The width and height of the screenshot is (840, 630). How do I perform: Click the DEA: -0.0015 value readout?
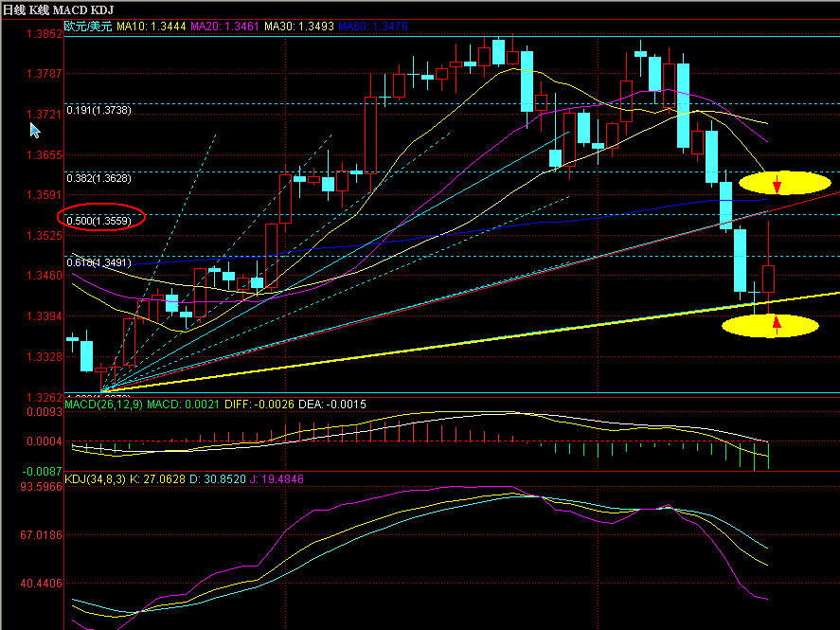click(x=332, y=405)
